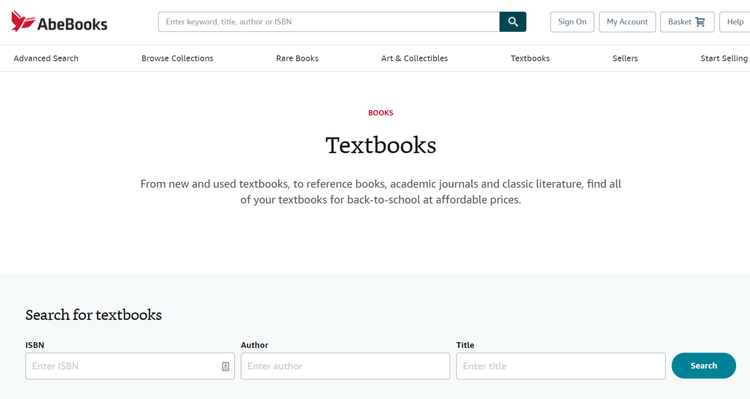Screen dimensions: 750x399
Task: Click the 'Search for textbooks' heading
Action: (94, 315)
